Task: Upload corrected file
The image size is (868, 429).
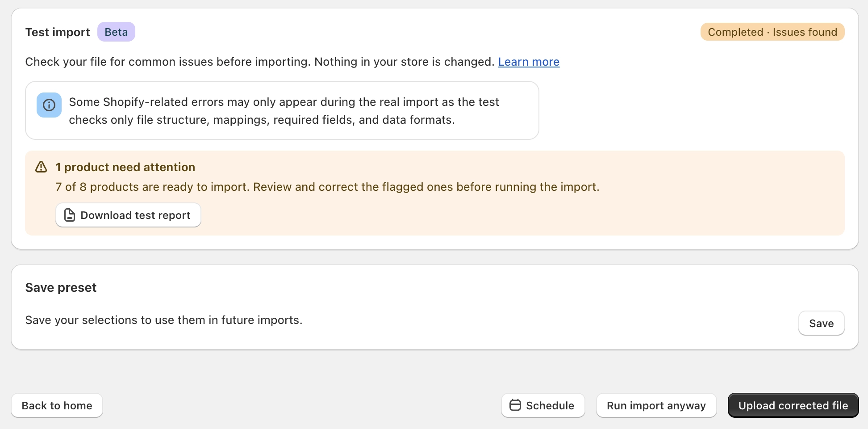Action: (793, 405)
